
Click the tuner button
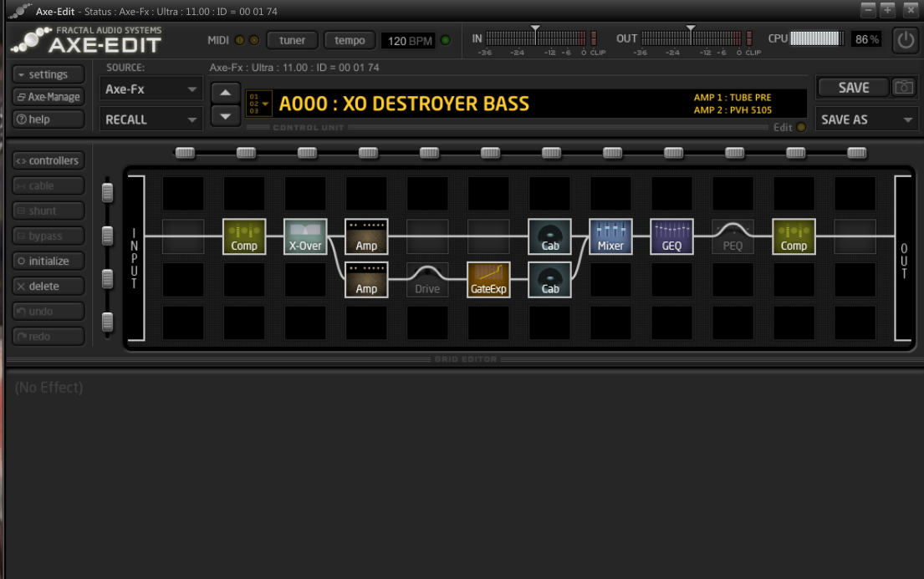point(292,40)
